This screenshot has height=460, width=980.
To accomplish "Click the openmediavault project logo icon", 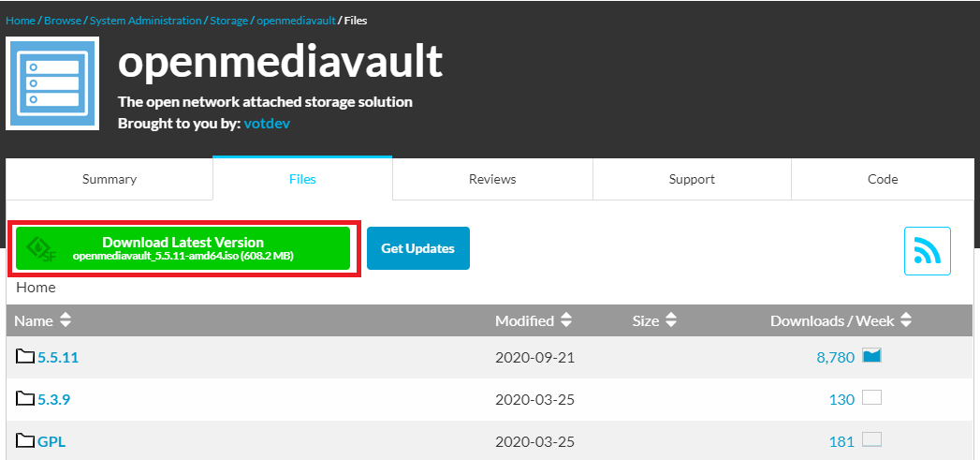I will pyautogui.click(x=52, y=83).
